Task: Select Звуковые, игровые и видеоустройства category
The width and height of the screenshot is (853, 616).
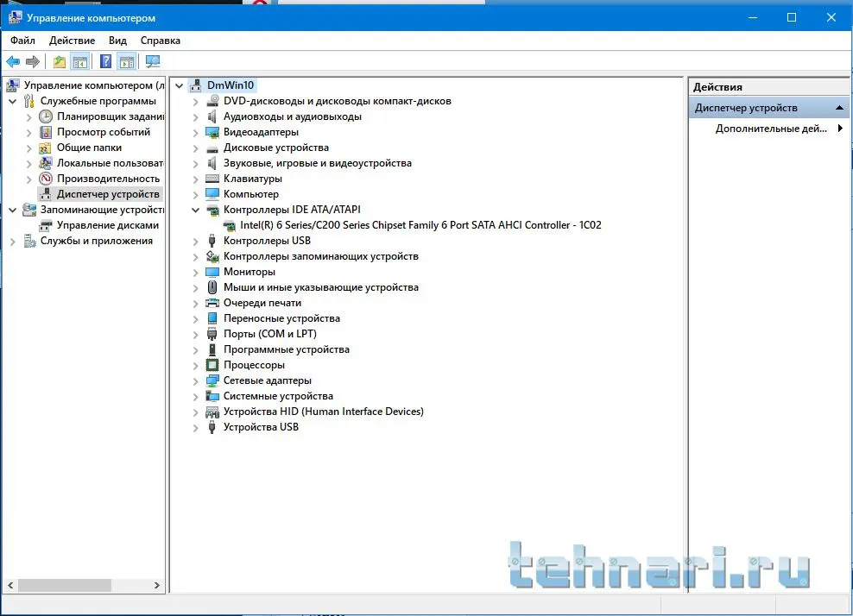Action: click(x=317, y=163)
